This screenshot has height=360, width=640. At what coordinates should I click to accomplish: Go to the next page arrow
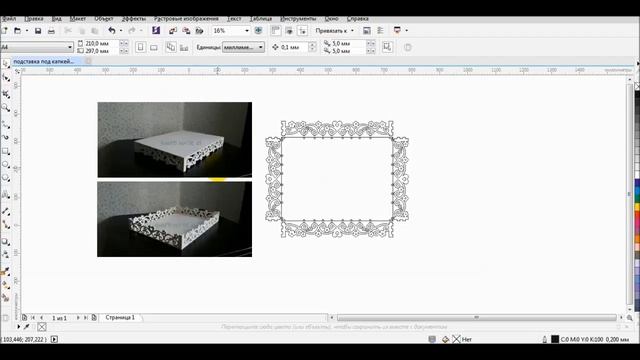point(78,317)
